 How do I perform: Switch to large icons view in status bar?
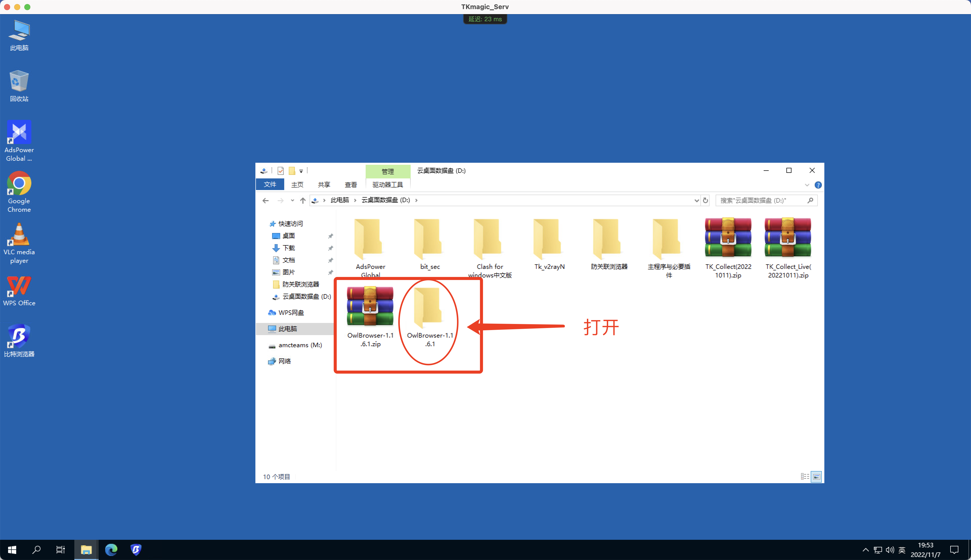(816, 477)
